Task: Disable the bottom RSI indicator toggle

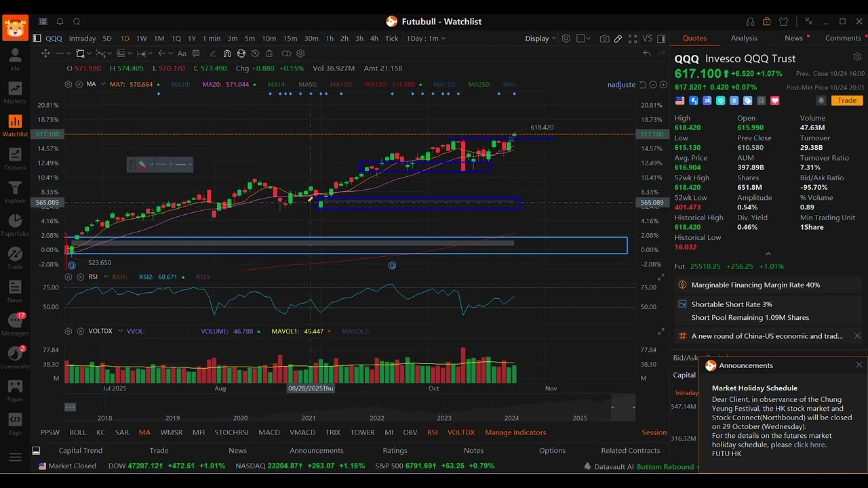Action: [x=432, y=432]
